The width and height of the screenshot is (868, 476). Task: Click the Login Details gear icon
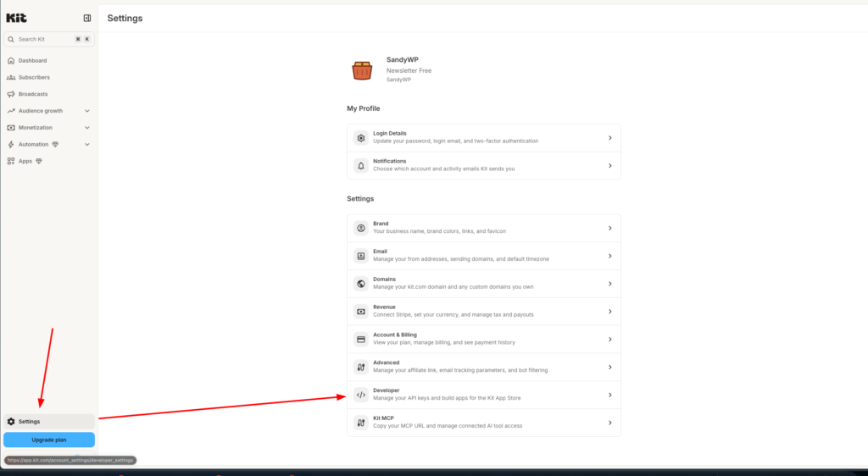tap(361, 138)
